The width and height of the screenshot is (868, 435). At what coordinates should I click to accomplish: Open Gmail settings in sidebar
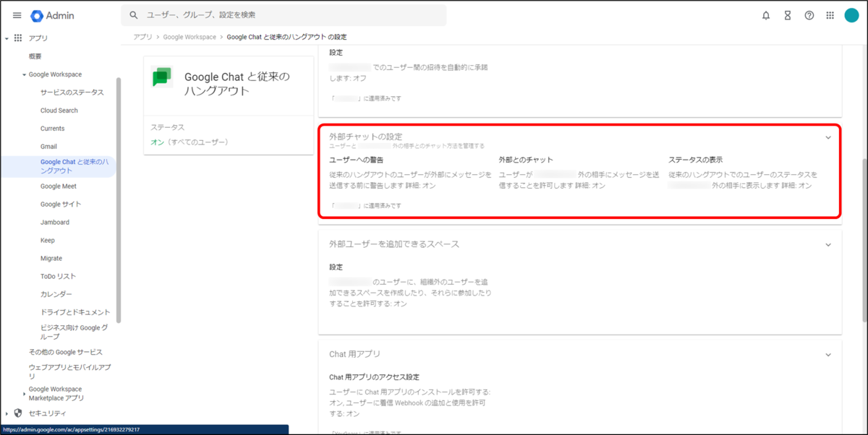[48, 147]
